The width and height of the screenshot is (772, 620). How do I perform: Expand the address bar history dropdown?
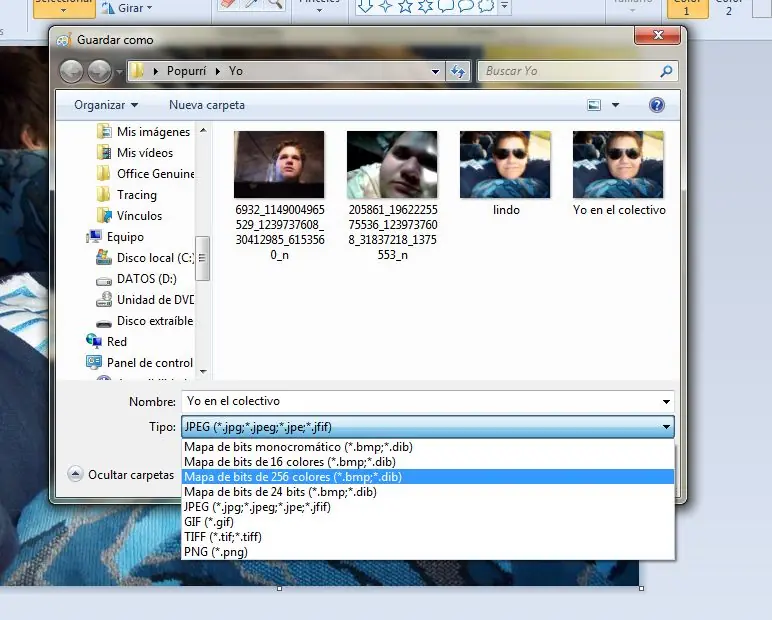coord(435,71)
